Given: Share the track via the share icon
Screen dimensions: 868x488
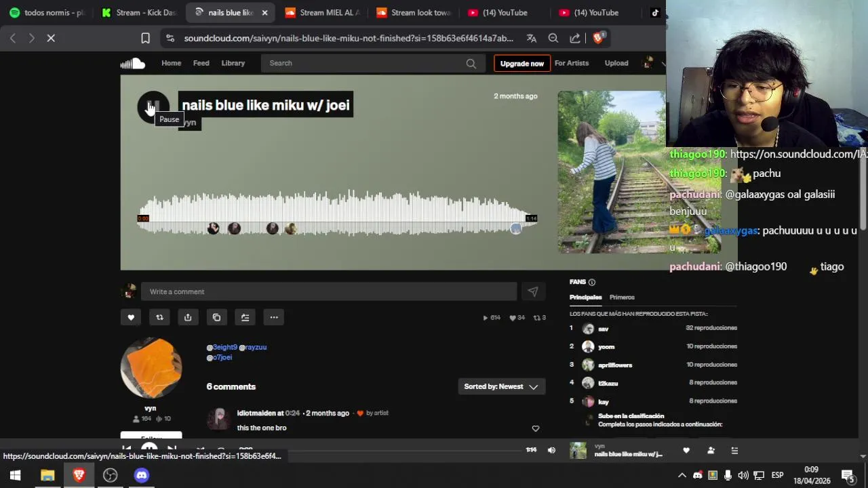Looking at the screenshot, I should (x=188, y=317).
